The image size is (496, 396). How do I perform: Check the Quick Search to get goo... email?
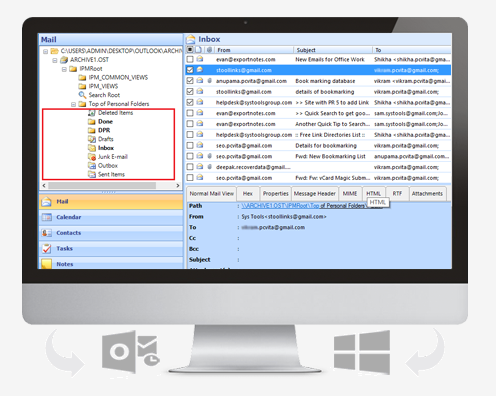[190, 113]
